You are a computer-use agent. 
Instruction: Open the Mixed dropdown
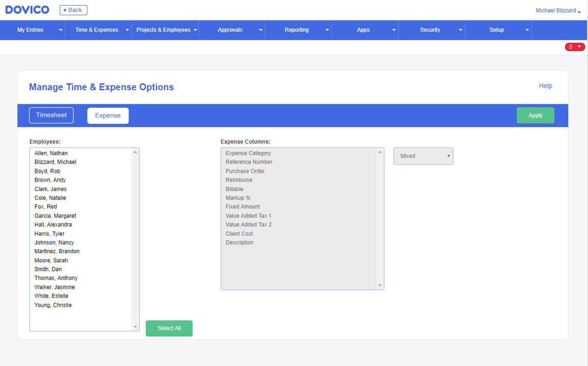[x=423, y=156]
